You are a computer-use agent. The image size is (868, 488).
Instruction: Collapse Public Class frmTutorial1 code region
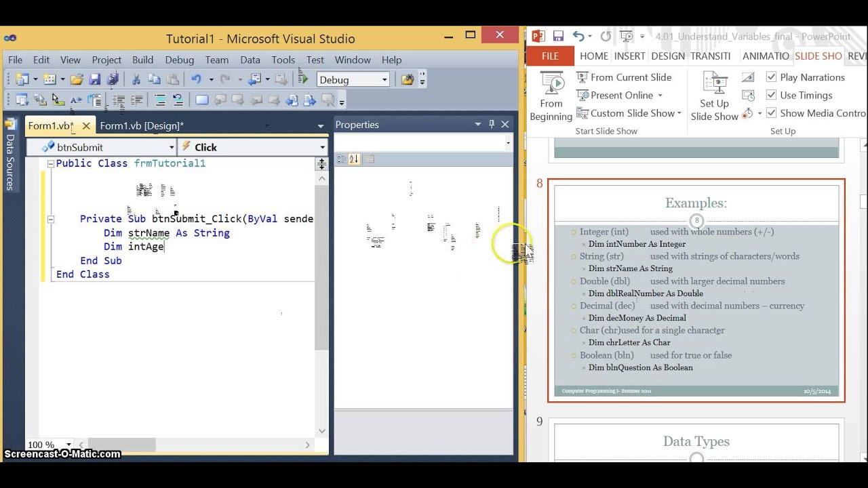[x=50, y=163]
